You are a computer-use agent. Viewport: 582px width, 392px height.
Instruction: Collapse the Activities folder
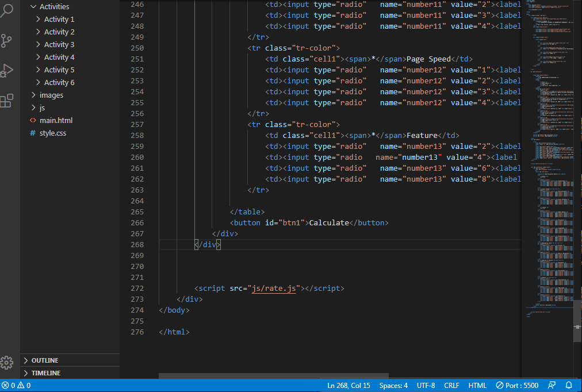tap(33, 7)
